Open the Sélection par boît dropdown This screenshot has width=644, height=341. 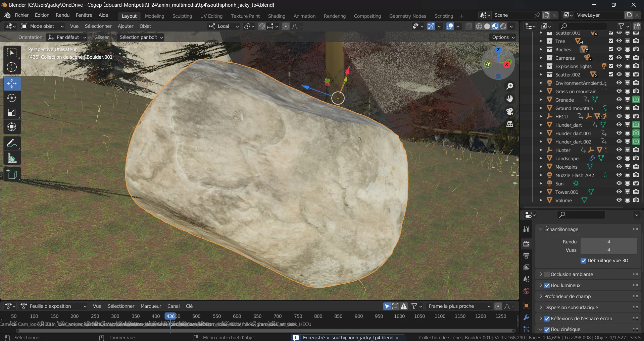(x=141, y=37)
